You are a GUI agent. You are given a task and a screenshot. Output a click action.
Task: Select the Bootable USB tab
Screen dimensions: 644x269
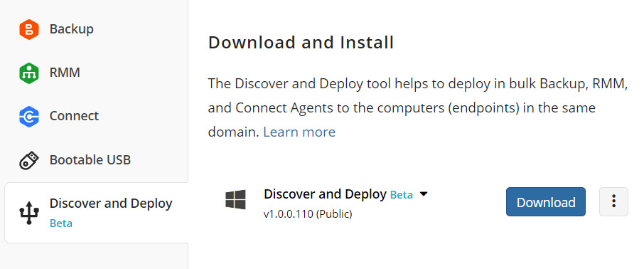tap(96, 159)
